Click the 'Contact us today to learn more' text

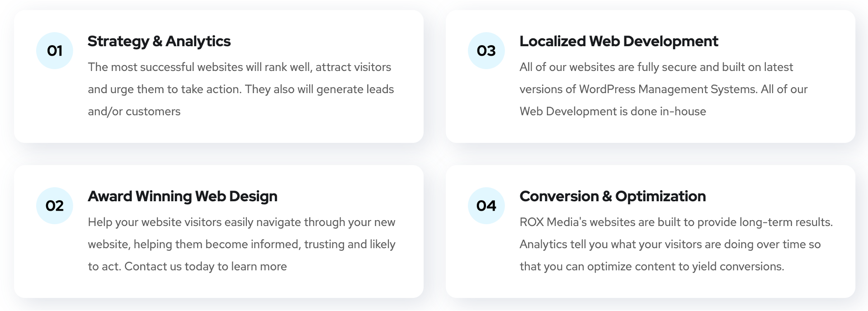(206, 266)
